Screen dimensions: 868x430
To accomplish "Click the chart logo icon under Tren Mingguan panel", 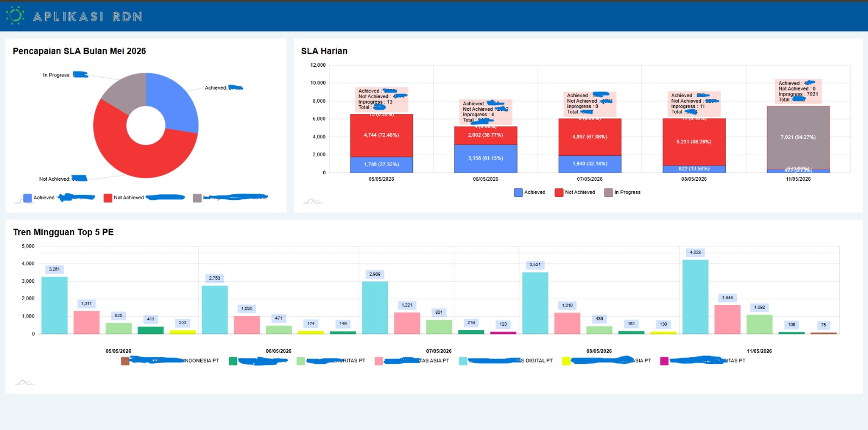I will [x=24, y=382].
